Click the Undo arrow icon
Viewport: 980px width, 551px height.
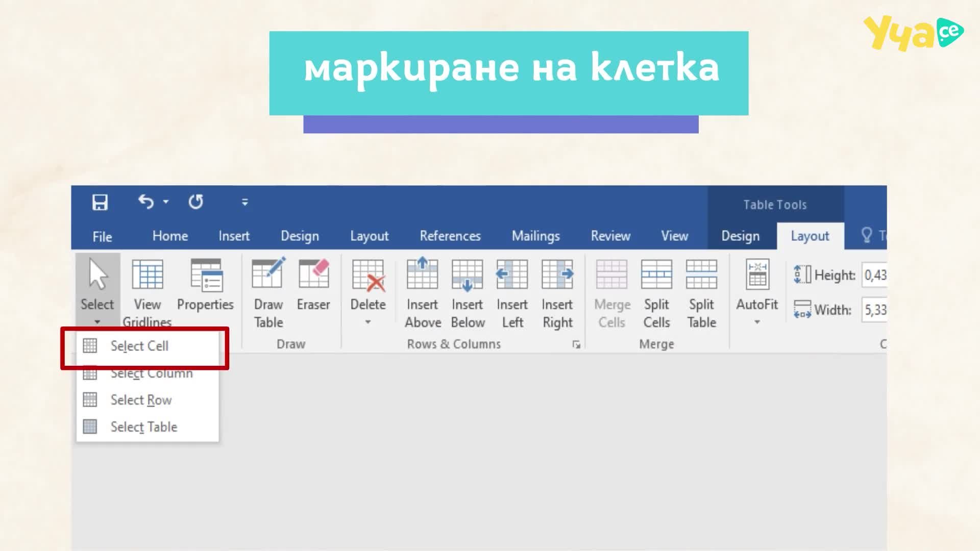[x=146, y=202]
